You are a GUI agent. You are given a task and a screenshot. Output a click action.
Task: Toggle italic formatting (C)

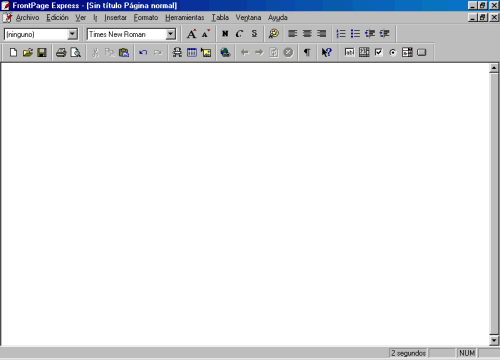[x=239, y=34]
